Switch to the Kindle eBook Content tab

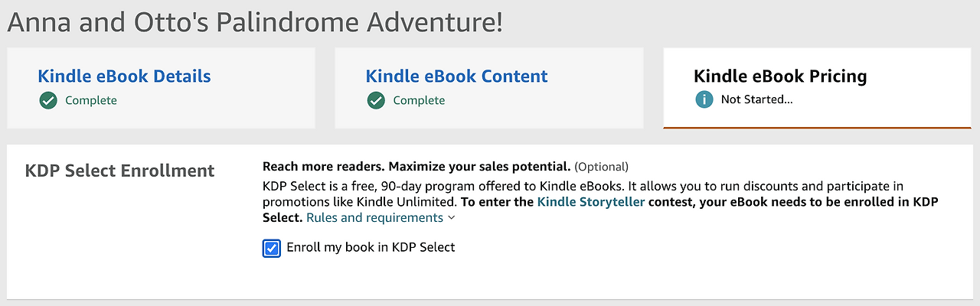pyautogui.click(x=456, y=76)
